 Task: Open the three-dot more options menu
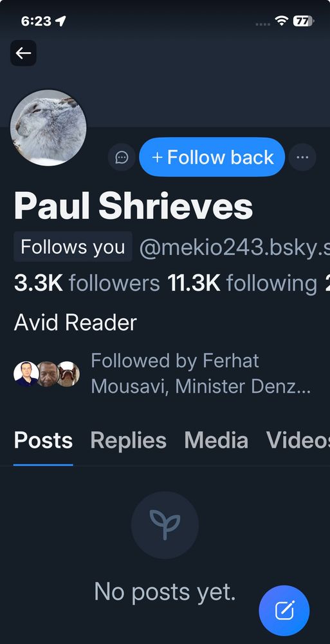(x=302, y=157)
